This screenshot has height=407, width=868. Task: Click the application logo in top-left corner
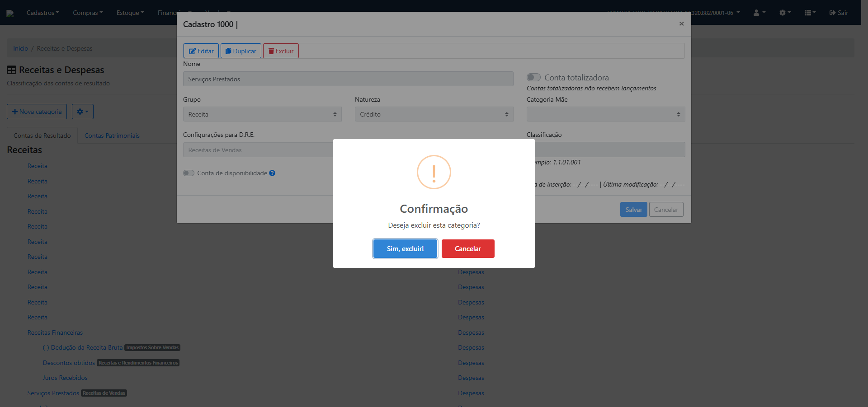(10, 14)
